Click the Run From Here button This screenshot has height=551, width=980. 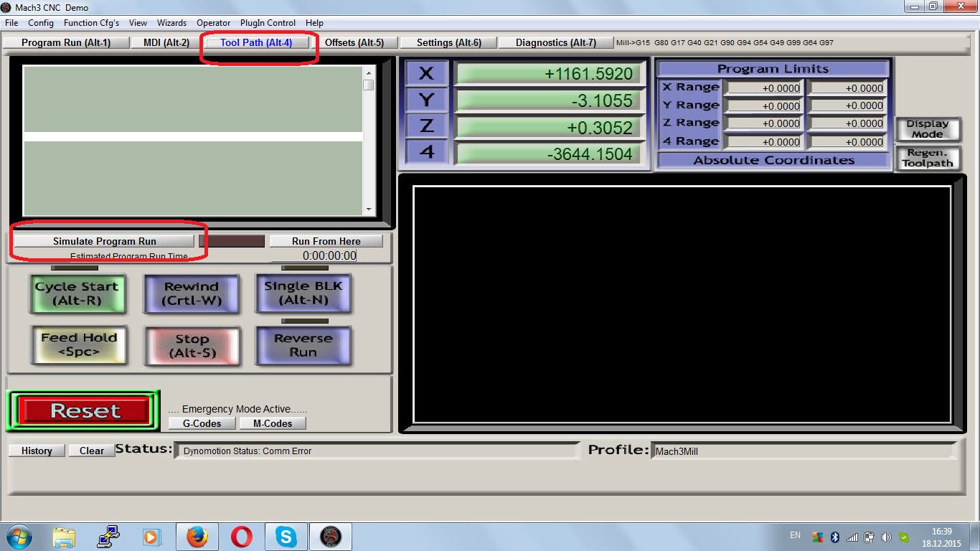tap(326, 241)
